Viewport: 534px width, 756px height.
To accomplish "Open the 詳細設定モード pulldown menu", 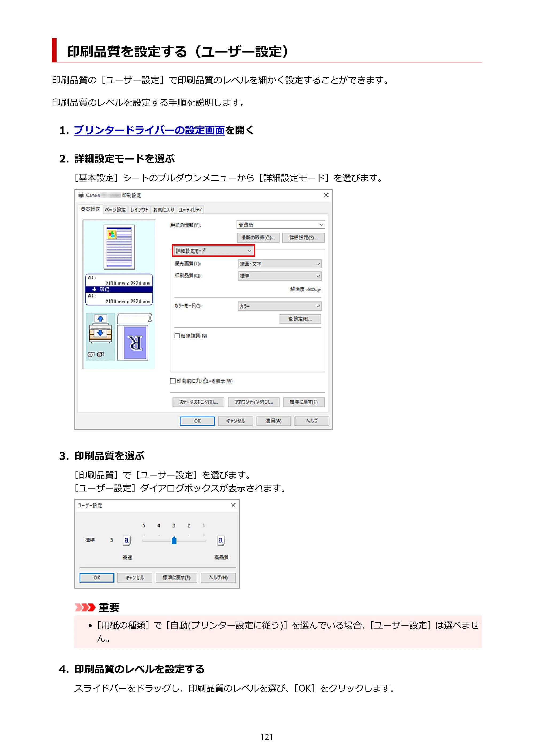I will pos(214,251).
